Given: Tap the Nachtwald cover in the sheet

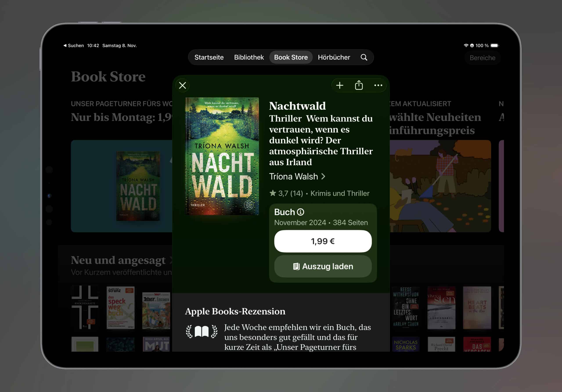Looking at the screenshot, I should [x=222, y=156].
